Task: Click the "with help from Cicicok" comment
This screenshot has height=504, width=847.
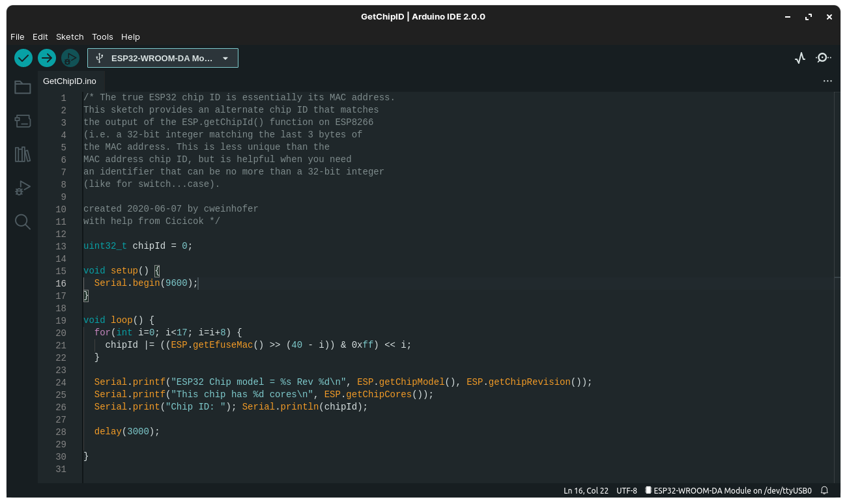Action: [x=152, y=221]
